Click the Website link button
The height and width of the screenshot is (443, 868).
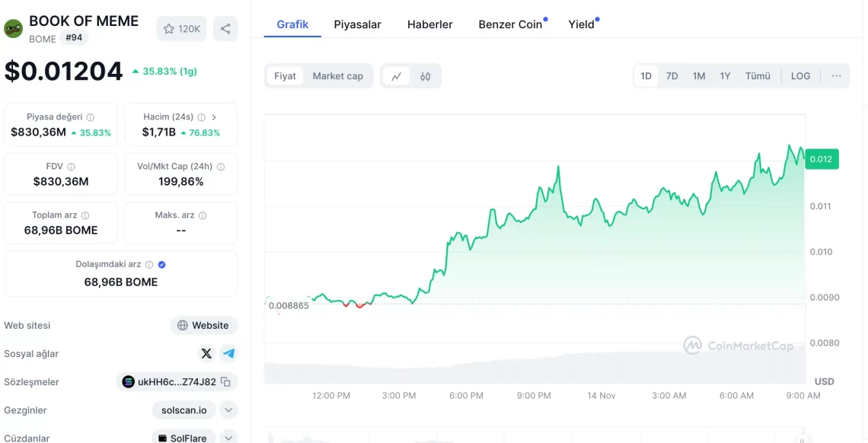(203, 325)
